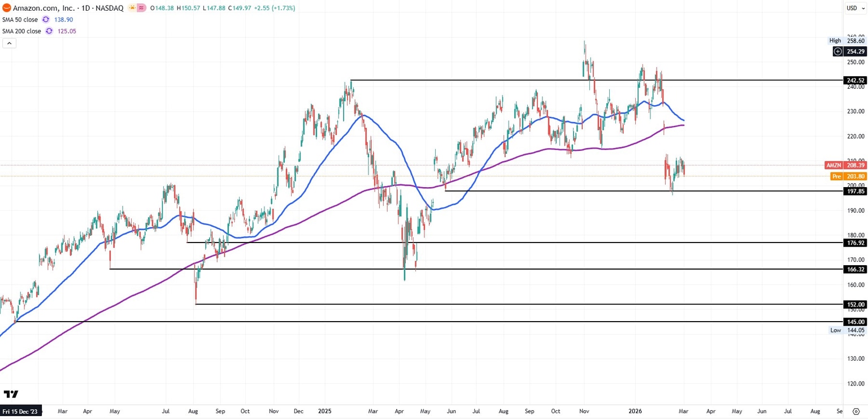Image resolution: width=868 pixels, height=420 pixels.
Task: Select the NASDAQ exchange label
Action: (108, 8)
